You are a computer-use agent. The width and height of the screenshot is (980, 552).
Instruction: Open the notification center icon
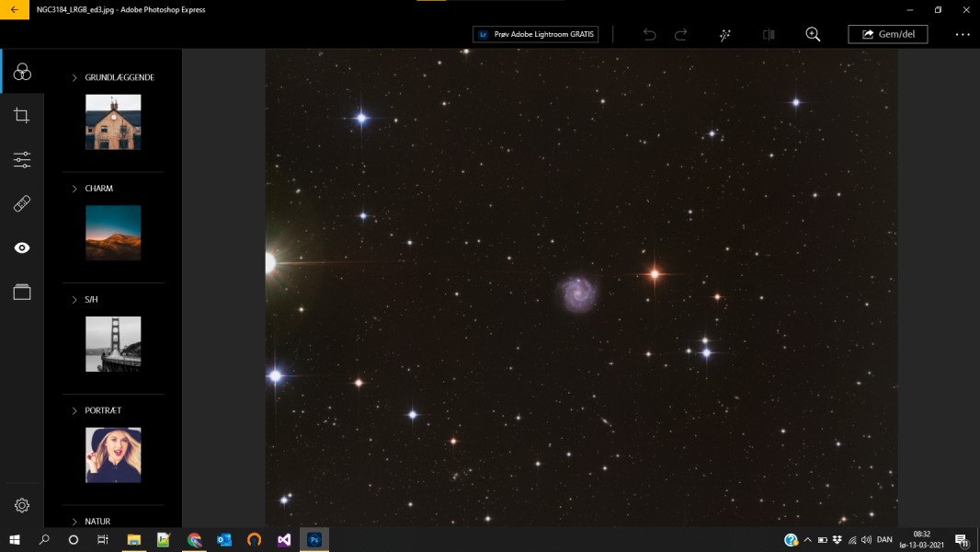coord(962,539)
